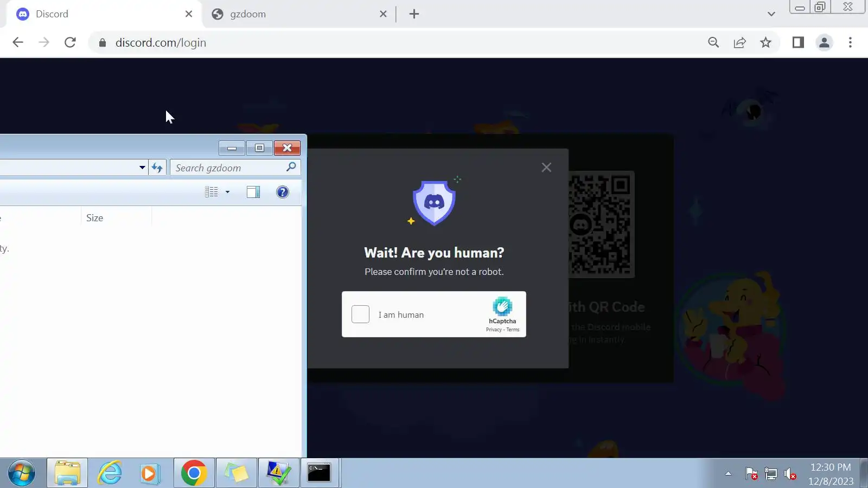Open network status tray icon

771,474
